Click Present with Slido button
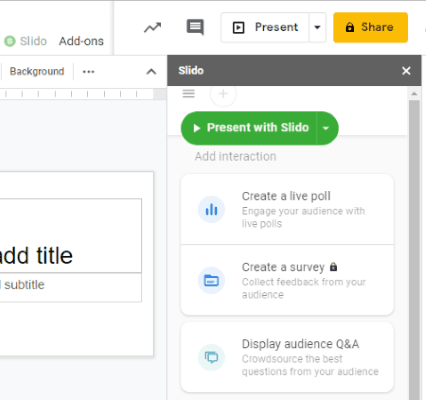 point(249,128)
